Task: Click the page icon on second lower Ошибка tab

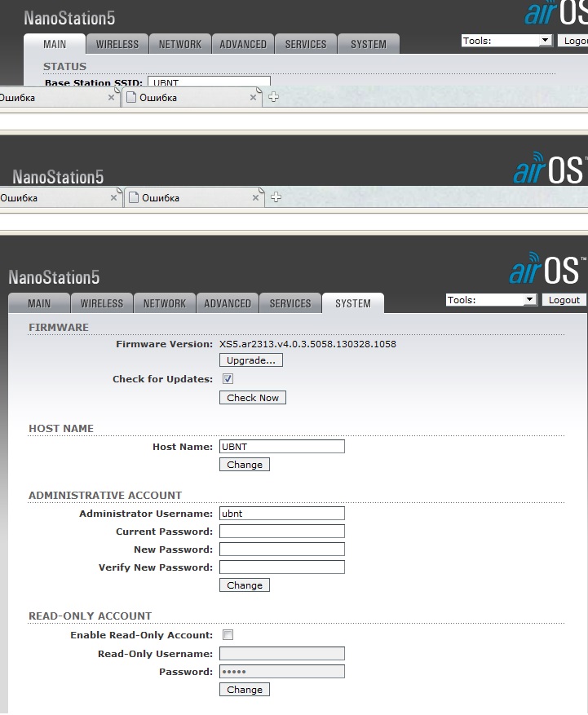Action: coord(134,197)
